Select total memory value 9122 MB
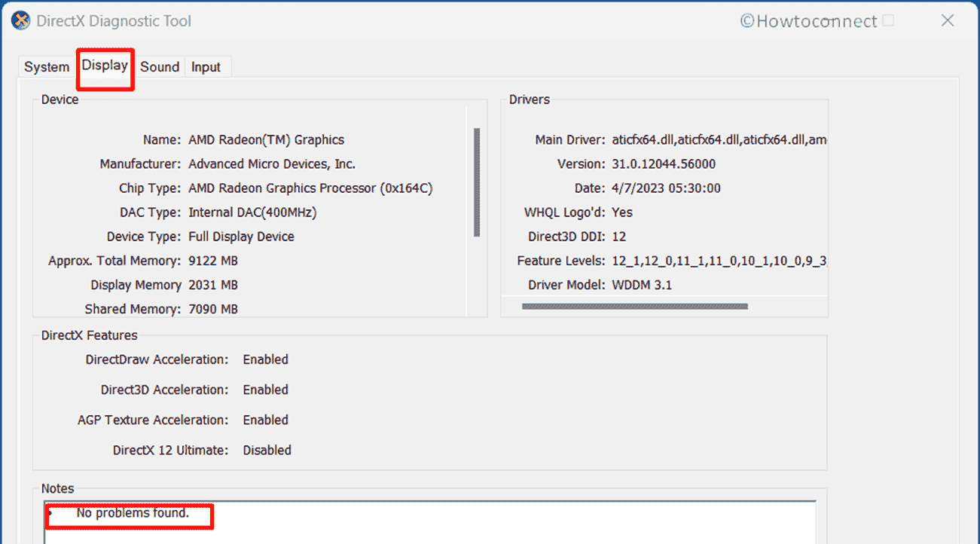 (x=213, y=261)
